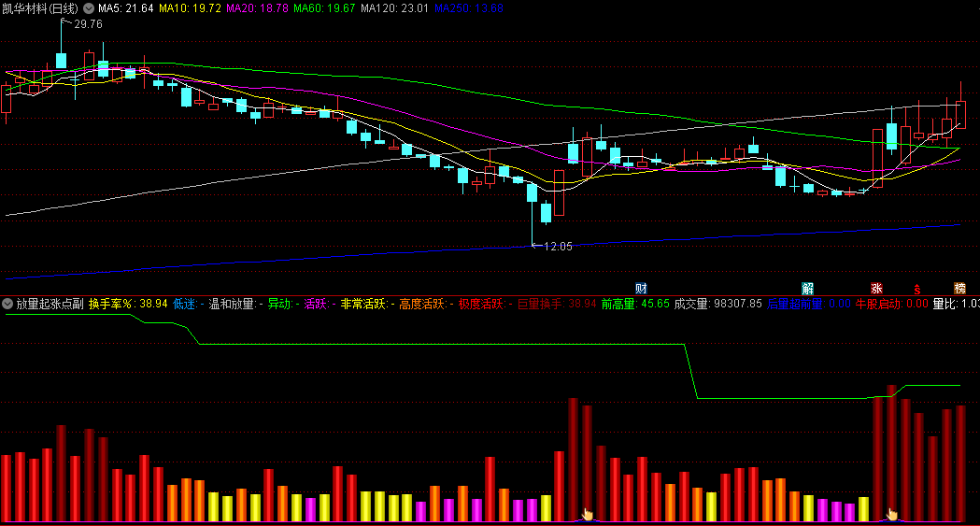
Task: Click the 活跃 magenta indicator label
Action: click(320, 305)
